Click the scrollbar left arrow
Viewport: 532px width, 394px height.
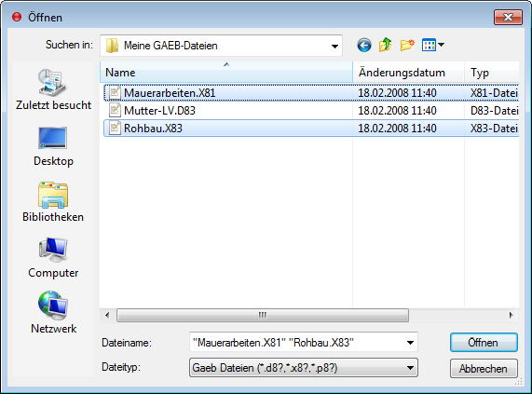coord(107,316)
